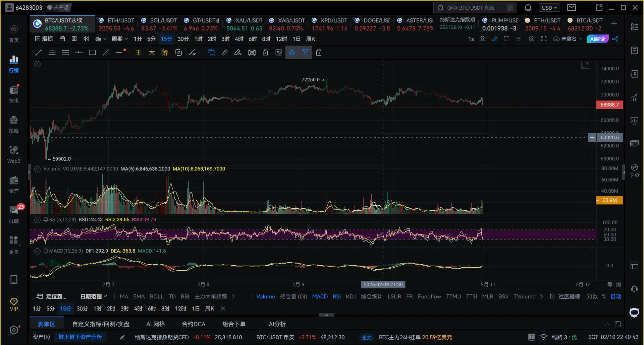Toggle 自动 auto price scale
This screenshot has height=345, width=644.
616,296
